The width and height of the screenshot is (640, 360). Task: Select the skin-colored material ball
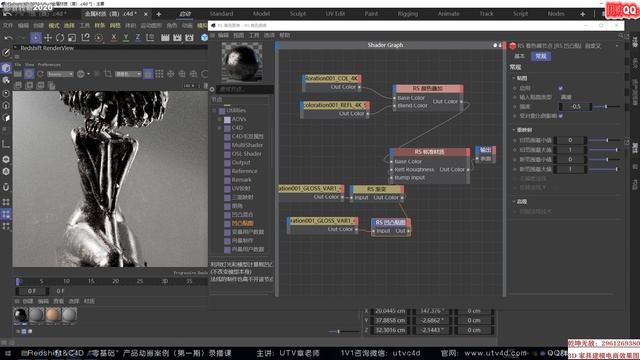pyautogui.click(x=53, y=316)
